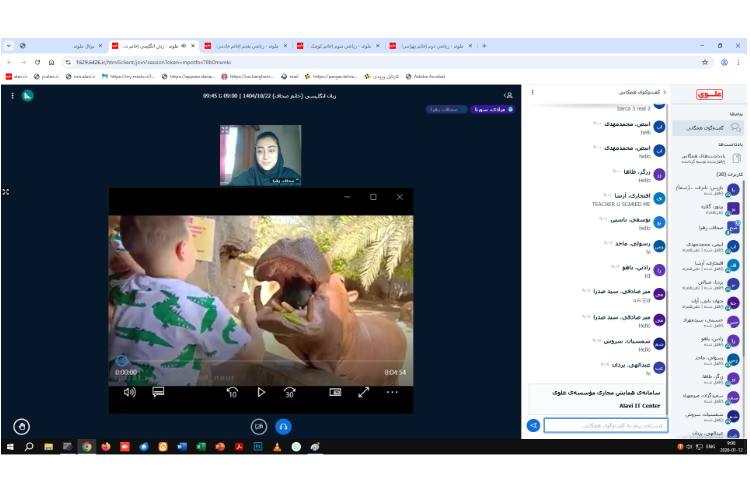
Task: Open the session options three-dot menu
Action: pyautogui.click(x=13, y=96)
